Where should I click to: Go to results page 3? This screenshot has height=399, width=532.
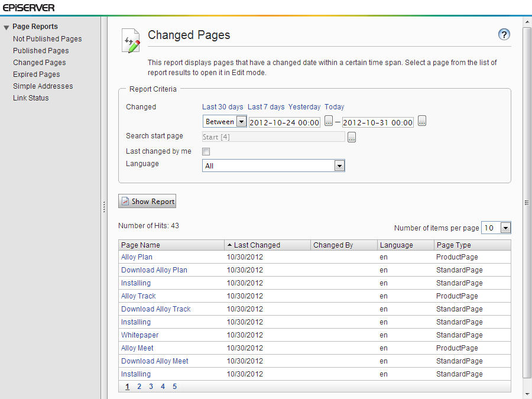click(151, 387)
